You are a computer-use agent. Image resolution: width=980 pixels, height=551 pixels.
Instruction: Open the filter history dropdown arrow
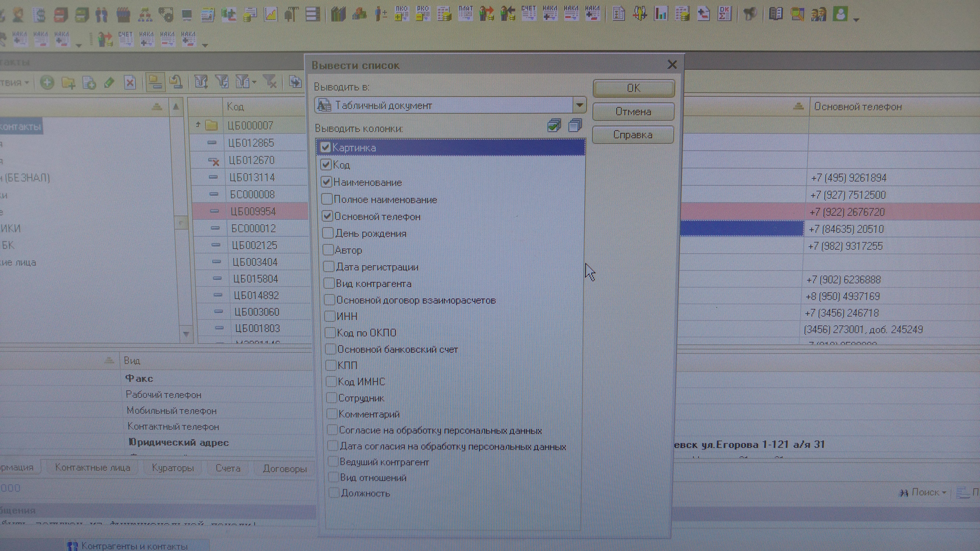pyautogui.click(x=254, y=82)
